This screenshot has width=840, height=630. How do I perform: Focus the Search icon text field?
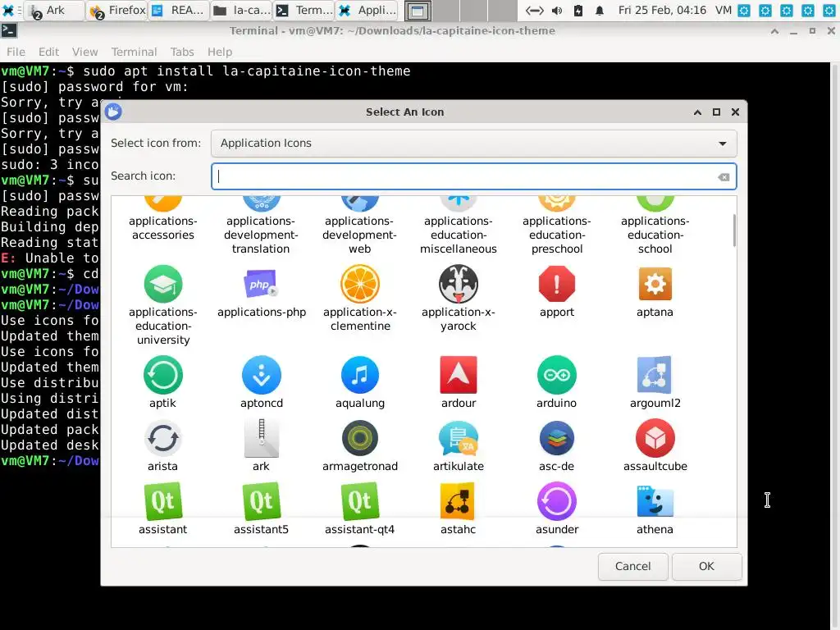(x=473, y=176)
